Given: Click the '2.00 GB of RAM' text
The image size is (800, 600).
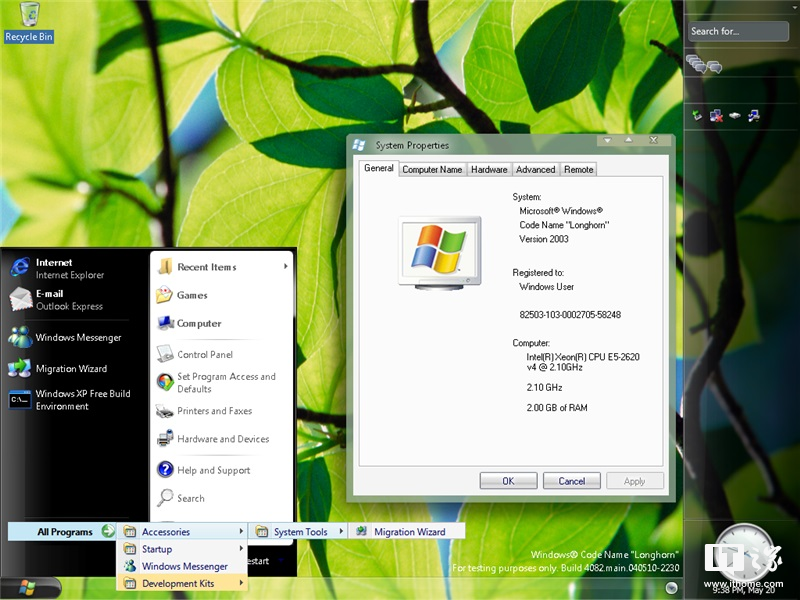Looking at the screenshot, I should point(557,408).
